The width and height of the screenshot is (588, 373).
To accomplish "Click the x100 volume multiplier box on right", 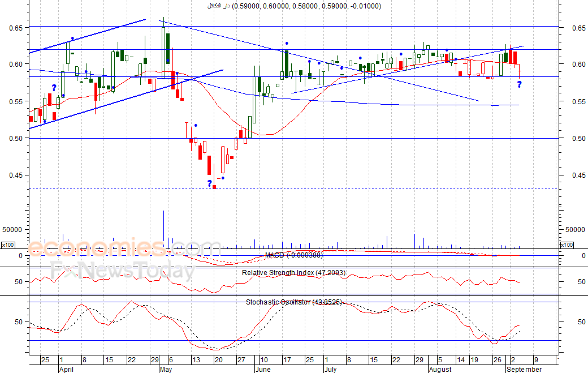I will coord(567,245).
